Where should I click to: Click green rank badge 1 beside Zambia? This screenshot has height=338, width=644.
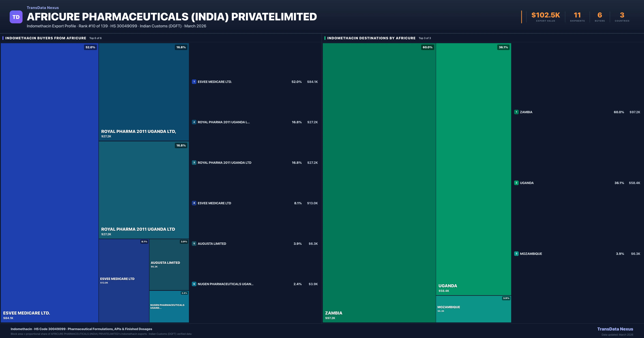516,112
